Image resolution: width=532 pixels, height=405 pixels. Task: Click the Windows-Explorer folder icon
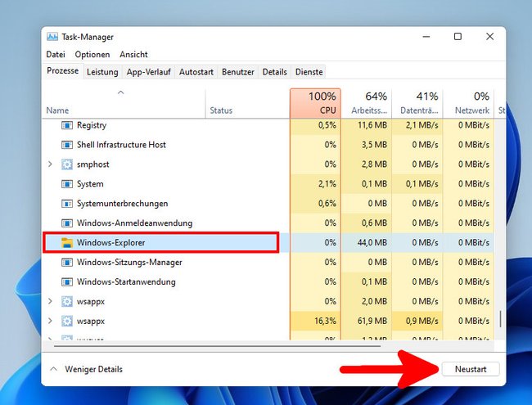pyautogui.click(x=67, y=242)
